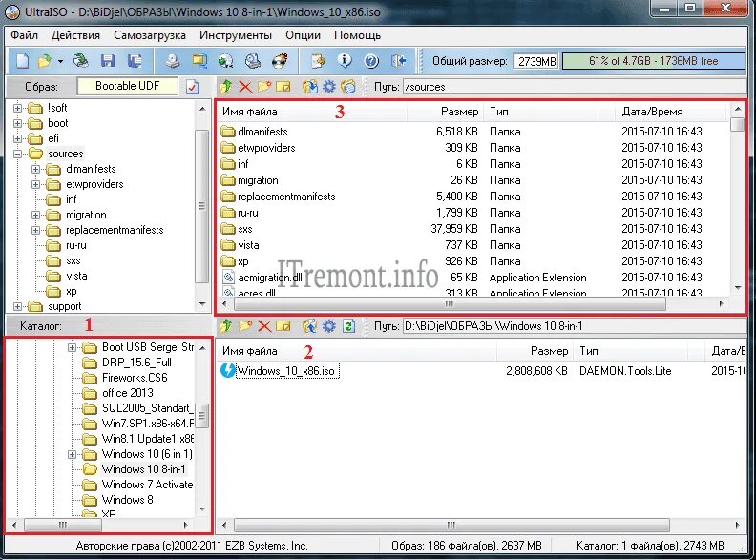Screen dimensions: 756x560
Task: Open the dropdown arrow beside Open icon
Action: [60, 62]
